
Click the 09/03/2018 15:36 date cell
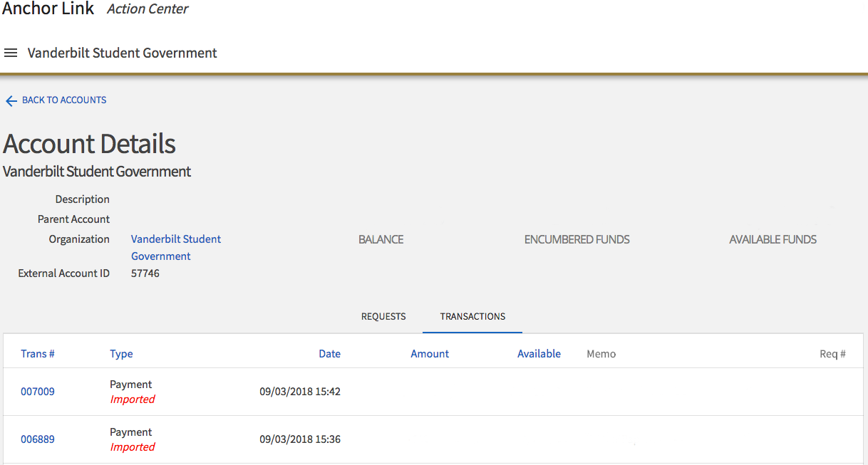pos(300,439)
